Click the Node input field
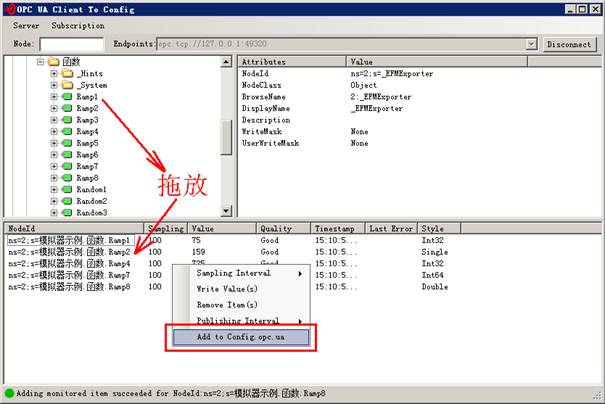This screenshot has height=404, width=605. click(71, 45)
